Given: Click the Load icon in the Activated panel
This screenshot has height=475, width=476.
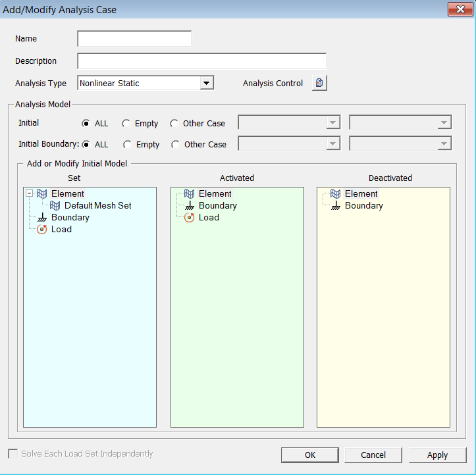Looking at the screenshot, I should [x=190, y=218].
